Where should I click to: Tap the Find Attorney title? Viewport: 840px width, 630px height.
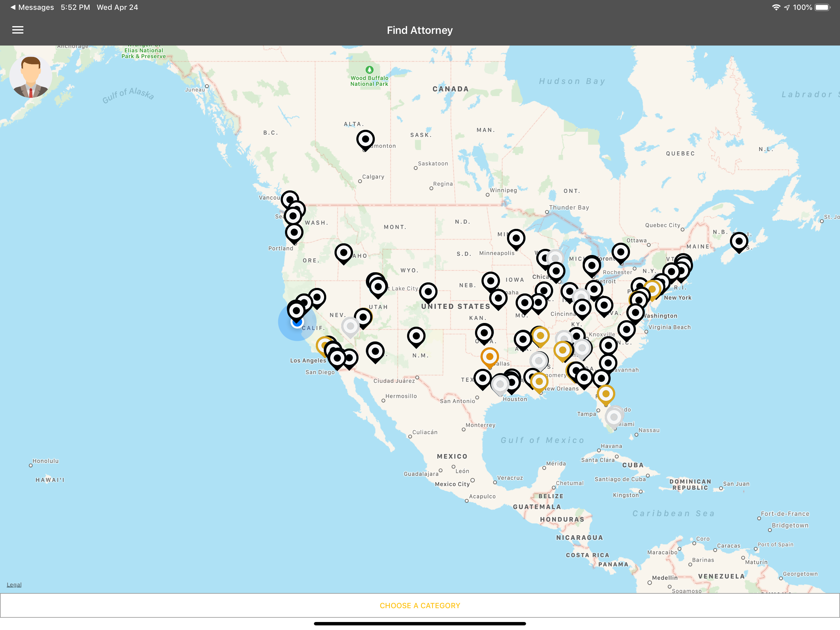pos(420,30)
